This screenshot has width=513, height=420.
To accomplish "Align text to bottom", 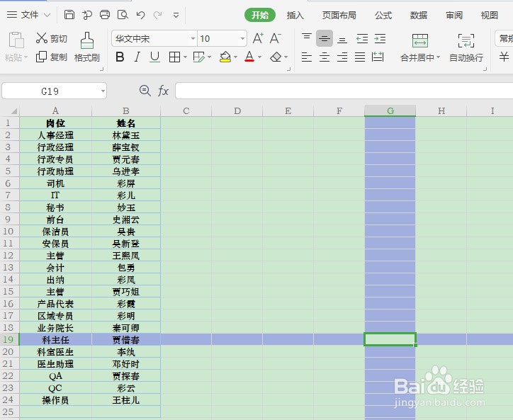I will (x=342, y=39).
